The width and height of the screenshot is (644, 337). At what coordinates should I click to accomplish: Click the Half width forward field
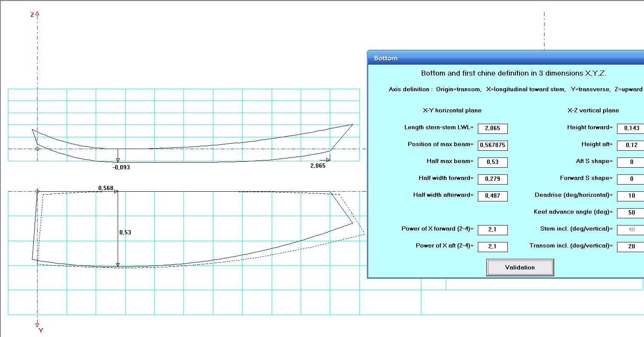(492, 179)
